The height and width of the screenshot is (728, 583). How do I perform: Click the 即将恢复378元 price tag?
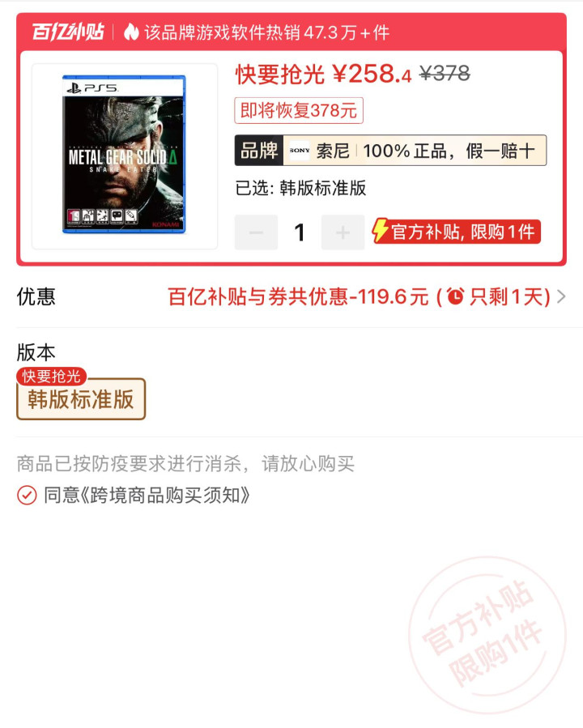[x=299, y=110]
